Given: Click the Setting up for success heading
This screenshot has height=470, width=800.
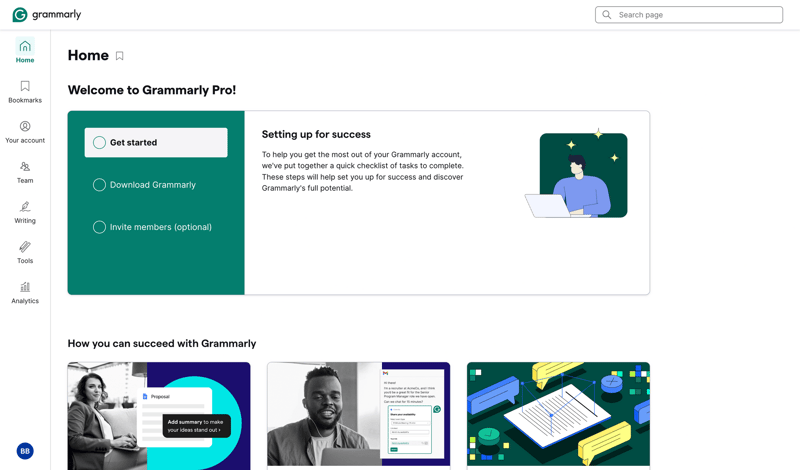Looking at the screenshot, I should pyautogui.click(x=316, y=134).
